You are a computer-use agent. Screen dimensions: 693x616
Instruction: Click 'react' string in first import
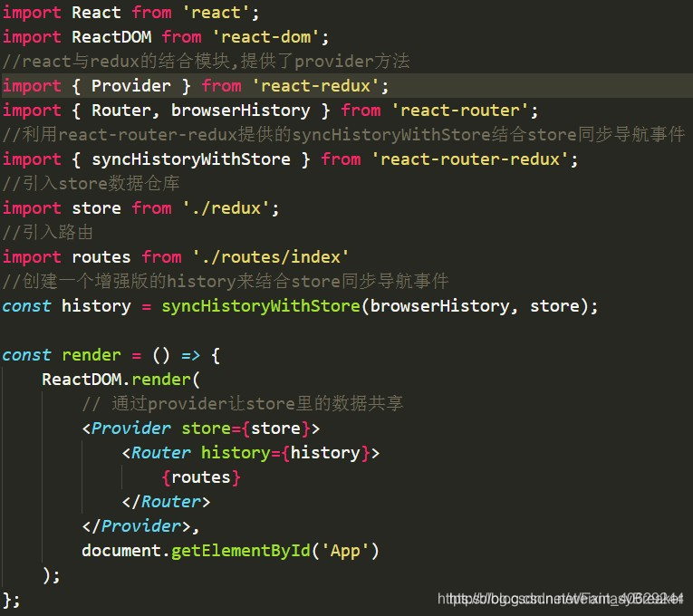[x=216, y=13]
